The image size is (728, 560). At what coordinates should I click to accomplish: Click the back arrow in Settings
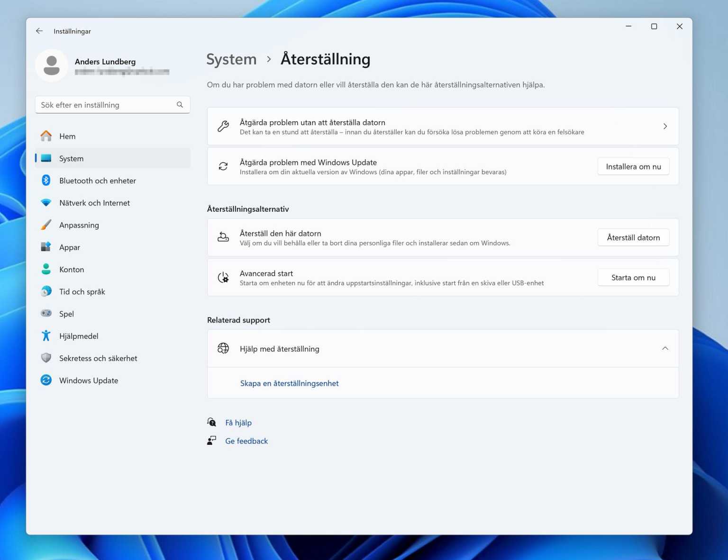[x=39, y=31]
